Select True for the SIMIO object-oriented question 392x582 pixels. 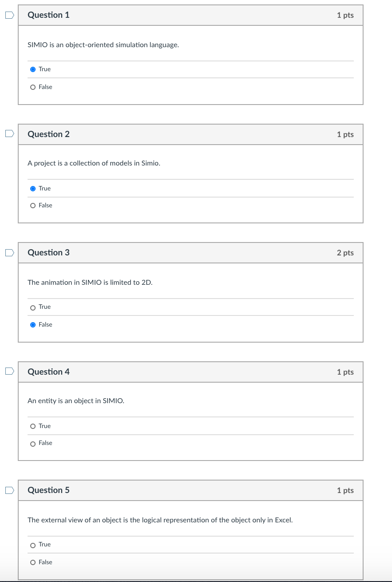tap(33, 69)
